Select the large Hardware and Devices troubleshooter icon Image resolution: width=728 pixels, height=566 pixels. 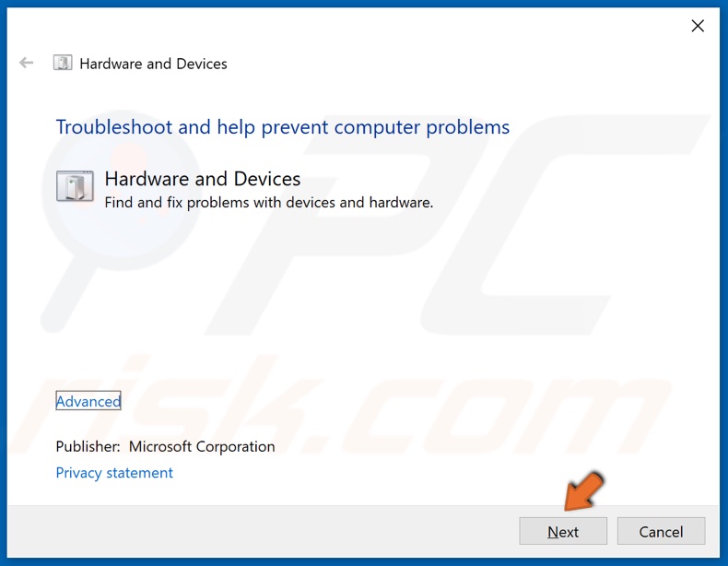[75, 185]
